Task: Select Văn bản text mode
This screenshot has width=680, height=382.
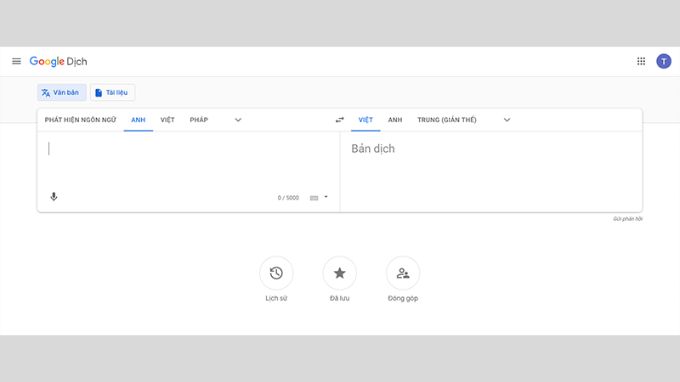Action: (62, 92)
